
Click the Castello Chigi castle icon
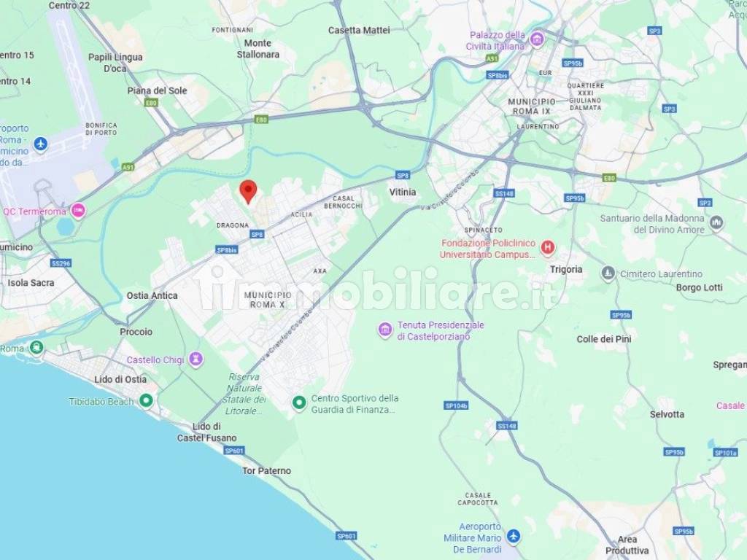(196, 359)
